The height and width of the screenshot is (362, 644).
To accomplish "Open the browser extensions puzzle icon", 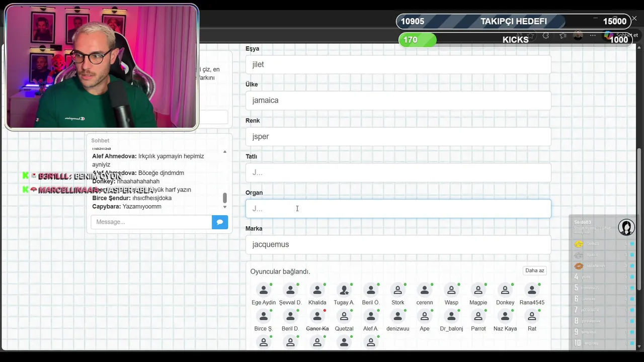I will click(545, 36).
